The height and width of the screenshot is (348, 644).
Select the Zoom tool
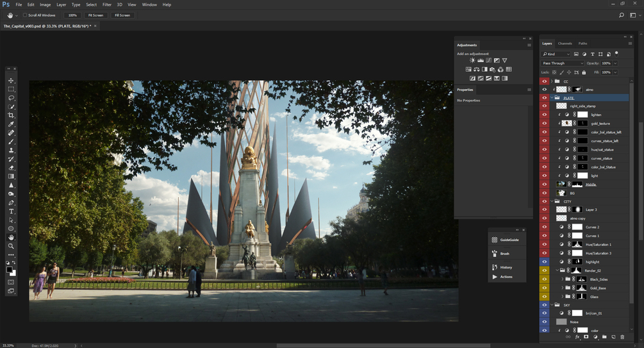[11, 246]
